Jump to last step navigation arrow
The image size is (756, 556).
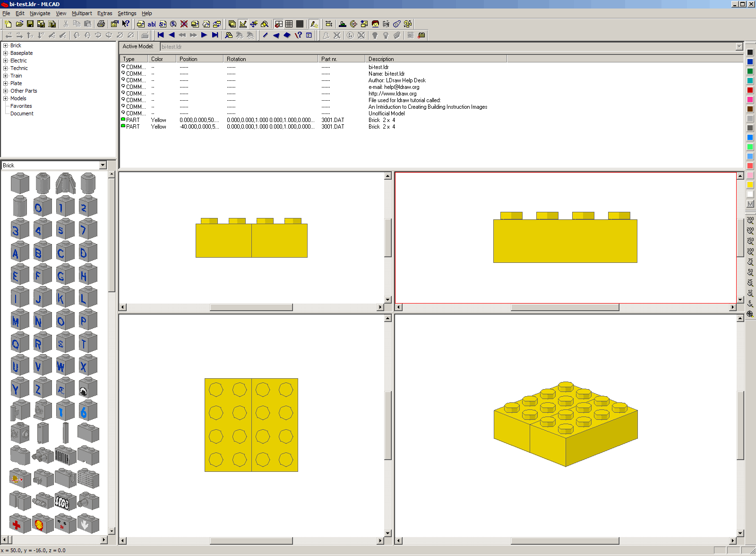tap(215, 35)
